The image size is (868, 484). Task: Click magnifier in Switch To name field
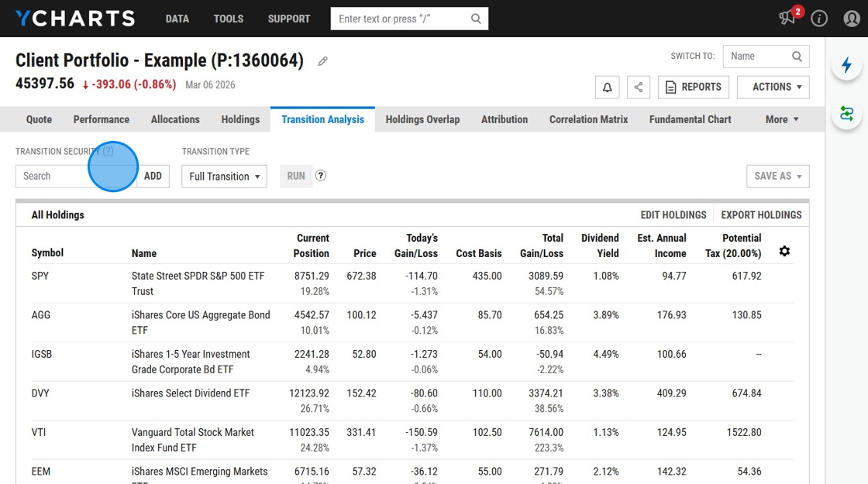797,57
